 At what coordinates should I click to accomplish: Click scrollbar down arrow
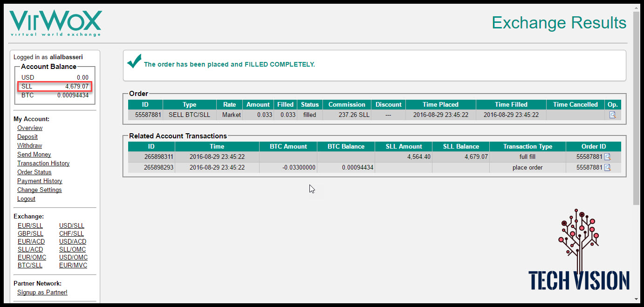click(637, 299)
